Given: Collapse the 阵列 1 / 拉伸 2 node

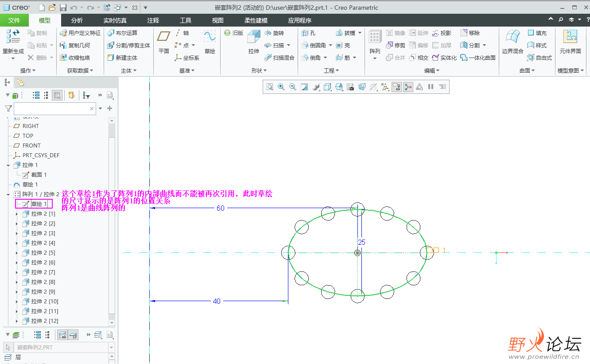Looking at the screenshot, I should tap(8, 194).
